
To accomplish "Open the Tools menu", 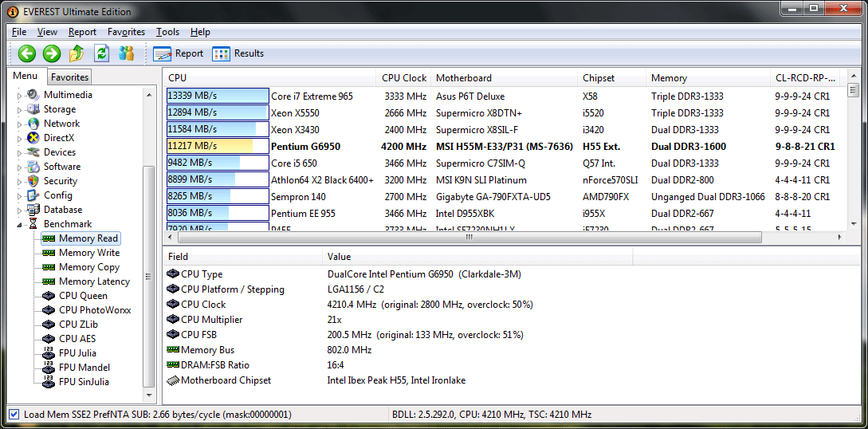I will point(167,32).
